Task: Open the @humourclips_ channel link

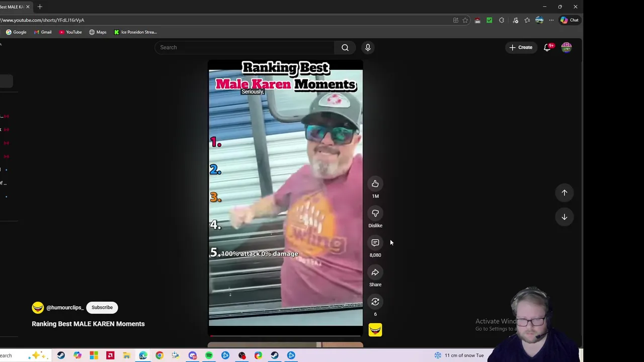Action: (65, 308)
